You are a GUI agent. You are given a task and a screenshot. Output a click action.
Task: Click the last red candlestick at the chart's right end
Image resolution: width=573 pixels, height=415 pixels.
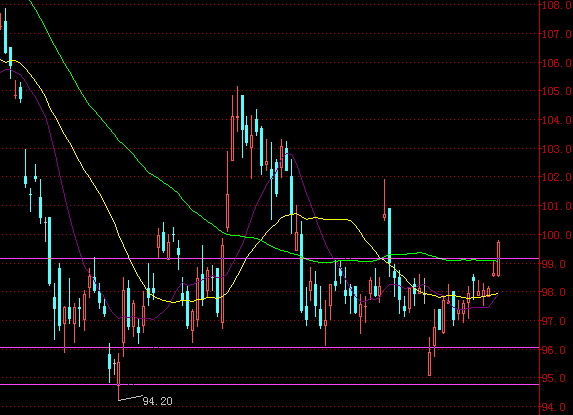tap(498, 258)
